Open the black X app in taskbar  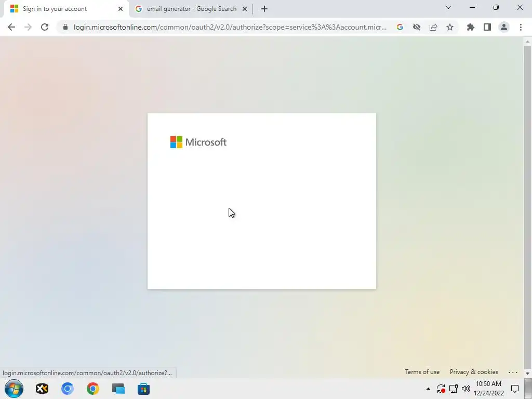pos(42,389)
